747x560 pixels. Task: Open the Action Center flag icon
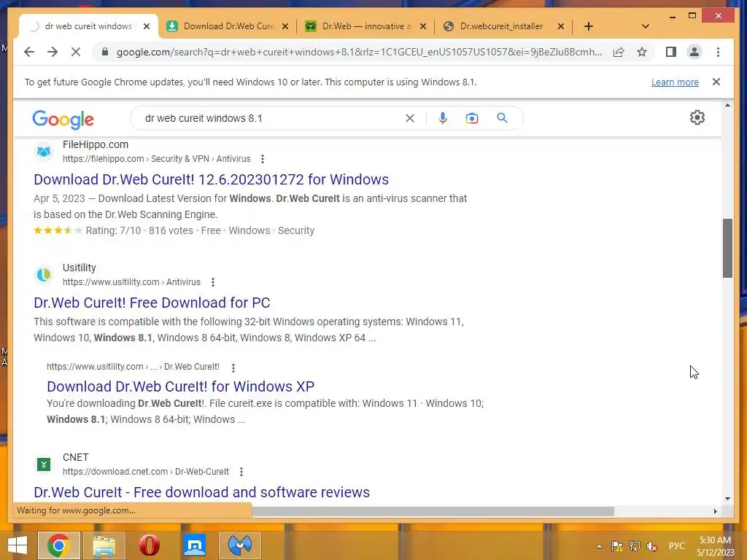pos(616,546)
